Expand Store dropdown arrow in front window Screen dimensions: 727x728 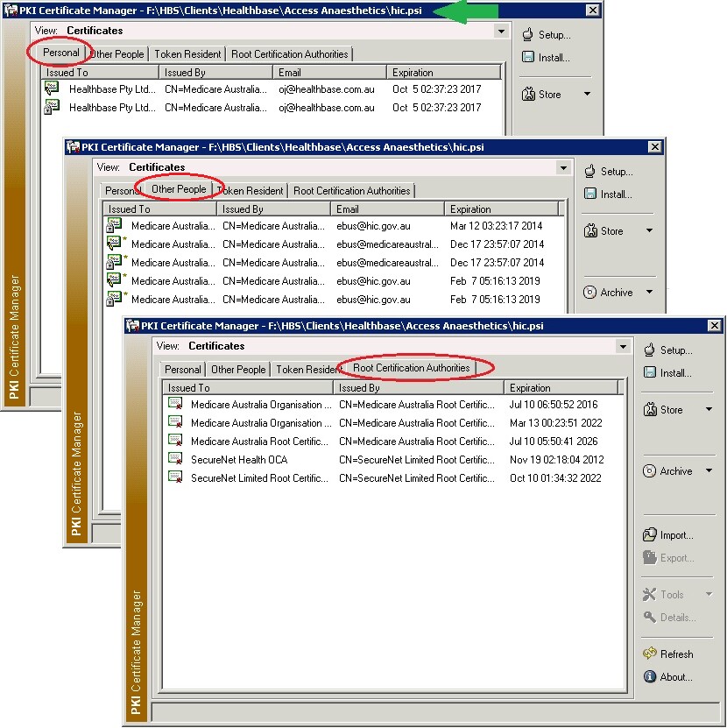709,409
